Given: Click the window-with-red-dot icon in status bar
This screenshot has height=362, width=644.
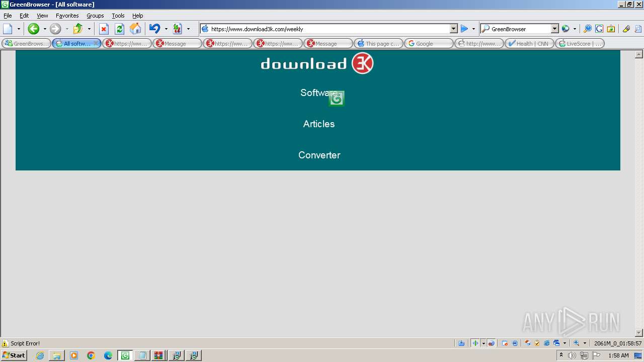Looking at the screenshot, I should click(x=505, y=343).
